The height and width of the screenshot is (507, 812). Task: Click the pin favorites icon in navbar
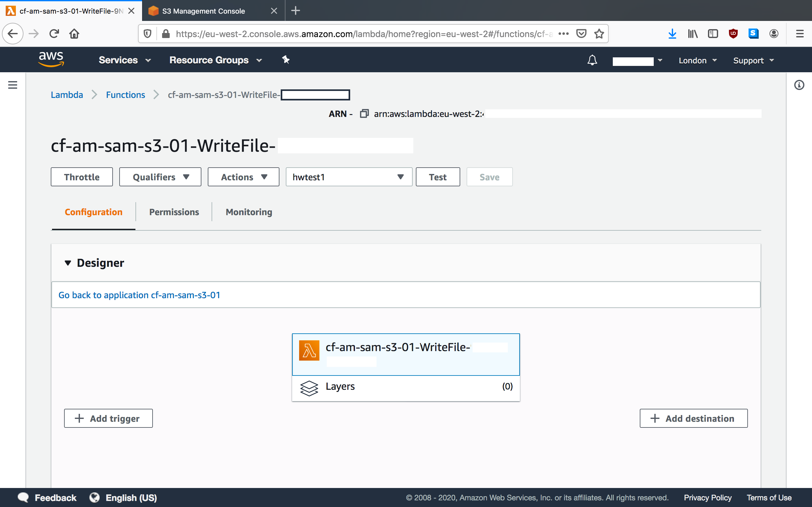[x=285, y=59]
